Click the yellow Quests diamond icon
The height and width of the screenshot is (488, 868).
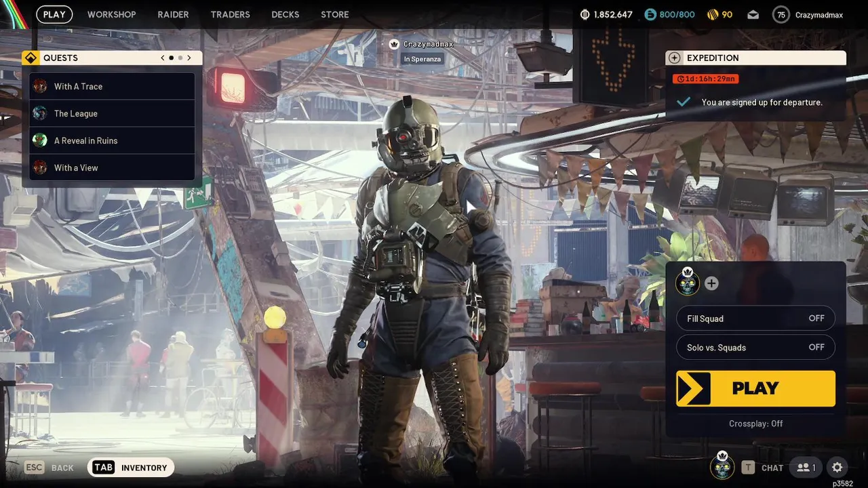30,58
